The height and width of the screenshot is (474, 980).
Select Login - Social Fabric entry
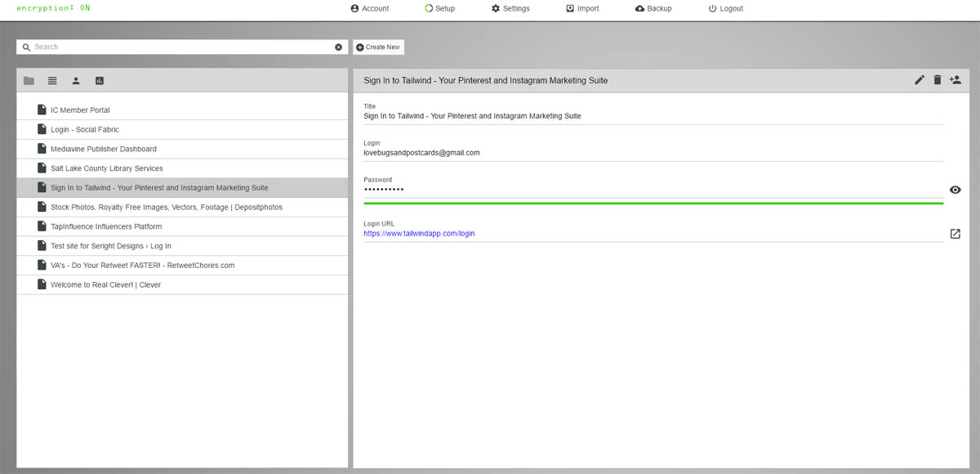[182, 129]
